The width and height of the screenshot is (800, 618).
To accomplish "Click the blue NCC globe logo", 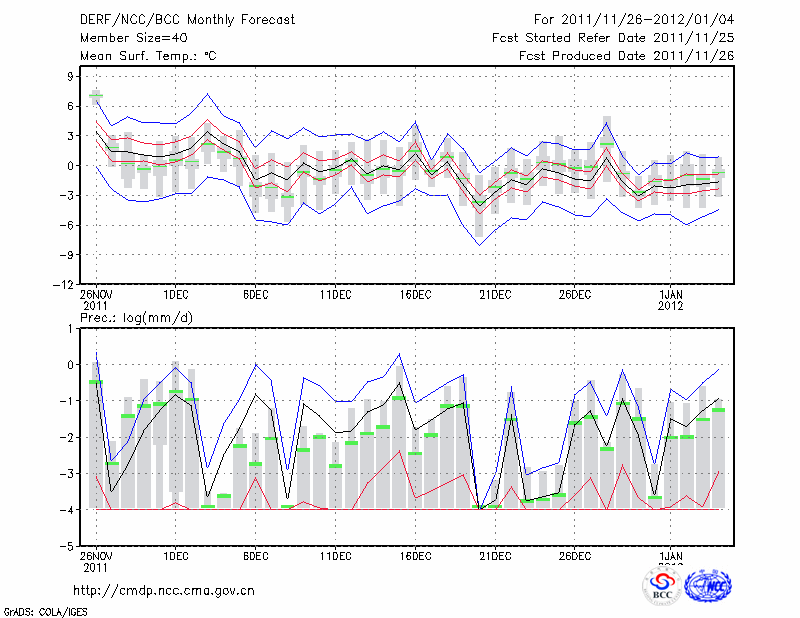I will tap(708, 586).
